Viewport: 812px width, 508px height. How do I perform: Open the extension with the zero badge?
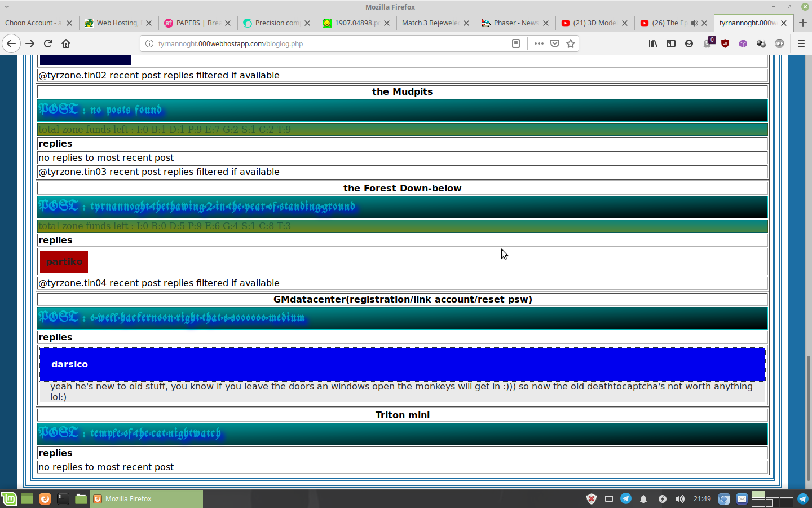pyautogui.click(x=708, y=43)
